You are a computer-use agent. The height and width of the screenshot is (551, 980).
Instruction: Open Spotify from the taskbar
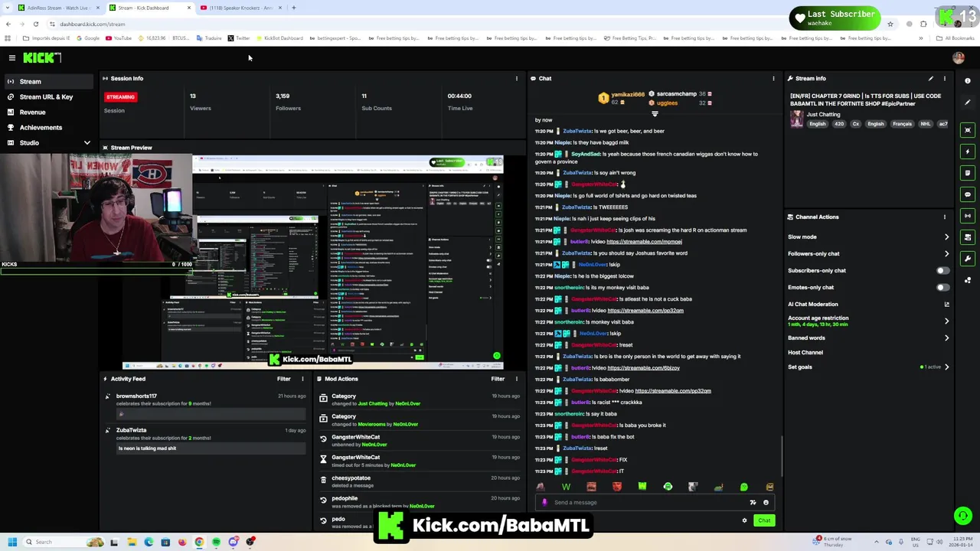pos(216,542)
